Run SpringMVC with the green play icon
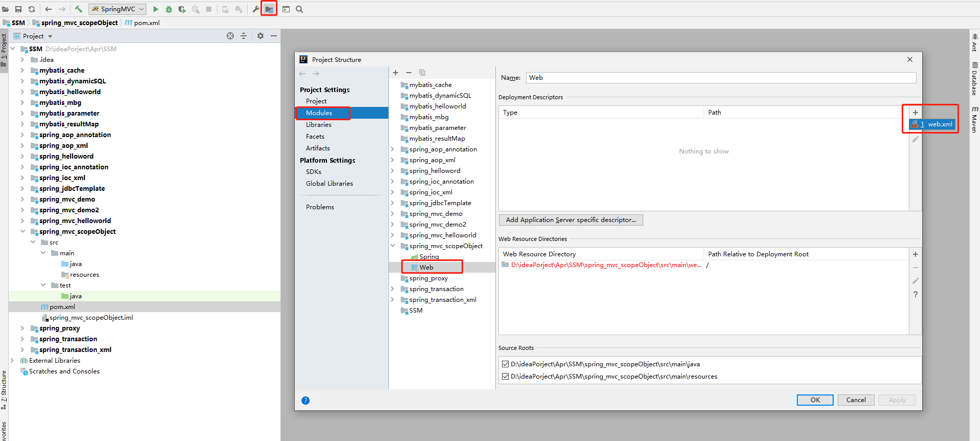This screenshot has width=980, height=441. 156,9
